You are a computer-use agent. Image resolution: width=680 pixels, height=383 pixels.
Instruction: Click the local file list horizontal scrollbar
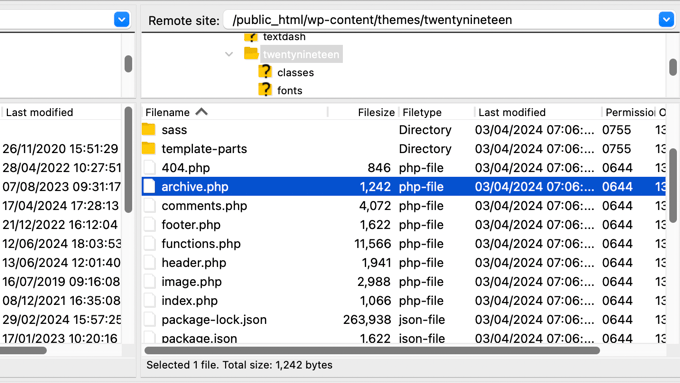coord(23,350)
